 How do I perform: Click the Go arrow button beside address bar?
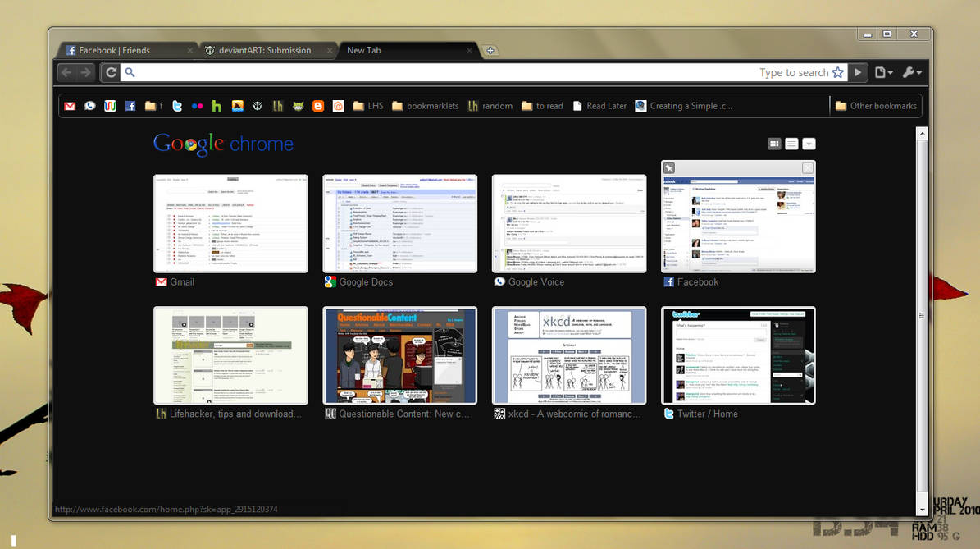858,72
